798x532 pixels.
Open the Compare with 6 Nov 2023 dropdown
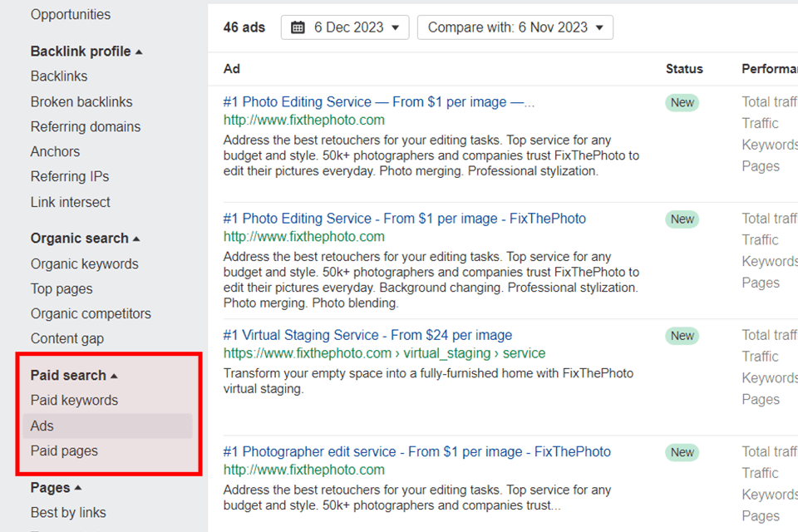[x=515, y=27]
